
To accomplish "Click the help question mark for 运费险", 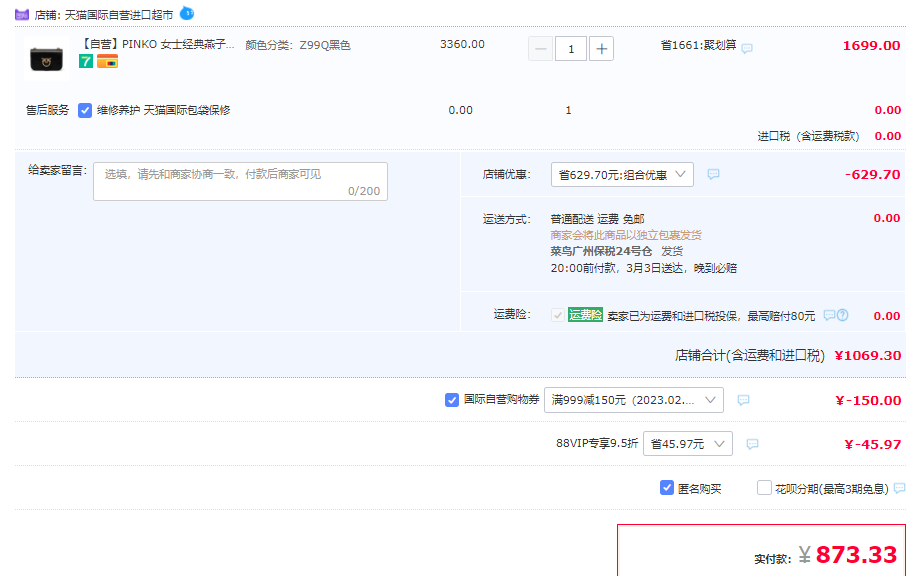I will click(843, 315).
